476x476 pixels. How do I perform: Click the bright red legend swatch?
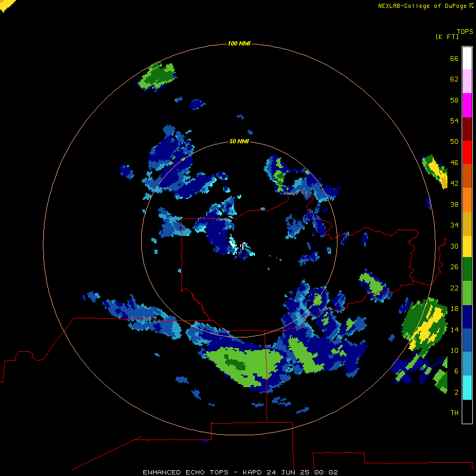click(467, 152)
